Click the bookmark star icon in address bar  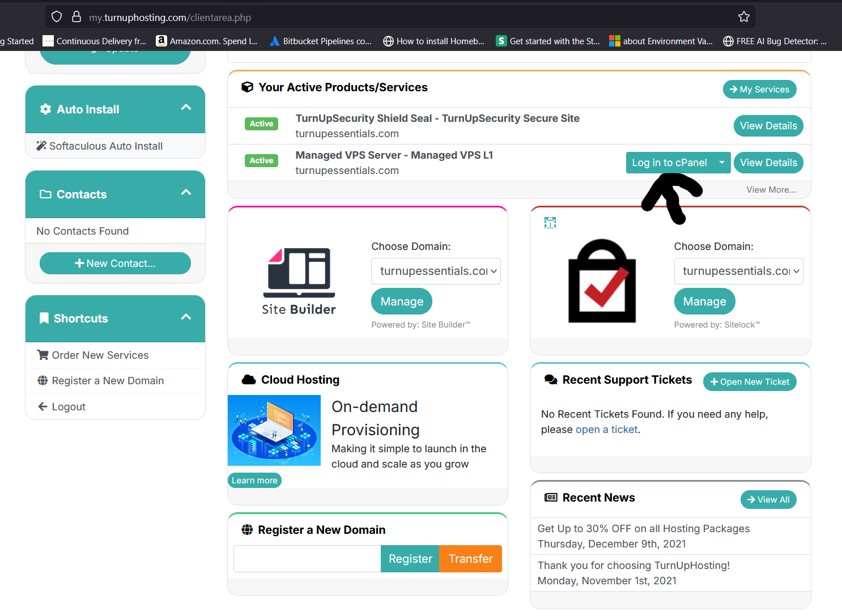tap(744, 17)
